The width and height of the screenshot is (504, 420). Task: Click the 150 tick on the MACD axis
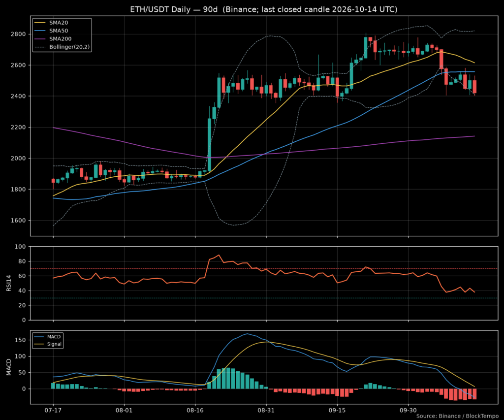[x=21, y=340]
